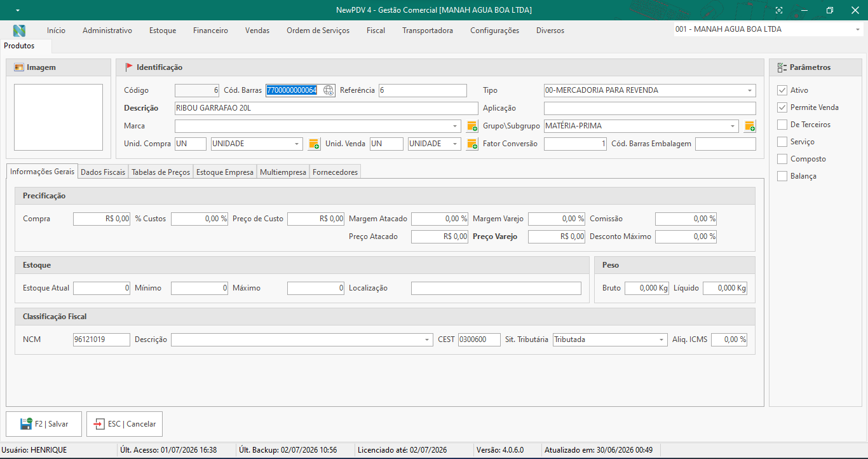Click the add icon beside Unid. Compra
Image resolution: width=868 pixels, height=459 pixels.
click(x=314, y=144)
